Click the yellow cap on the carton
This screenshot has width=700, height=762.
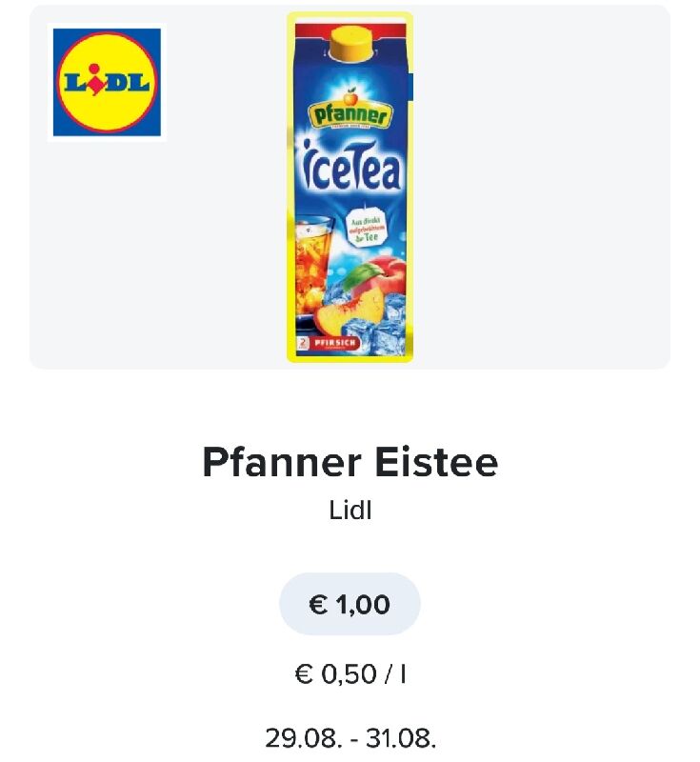[x=352, y=44]
